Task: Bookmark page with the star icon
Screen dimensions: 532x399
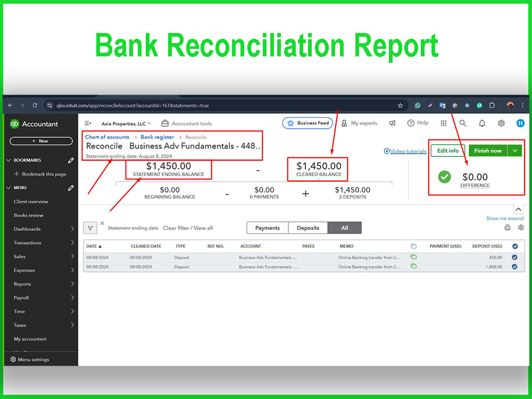Action: 401,105
